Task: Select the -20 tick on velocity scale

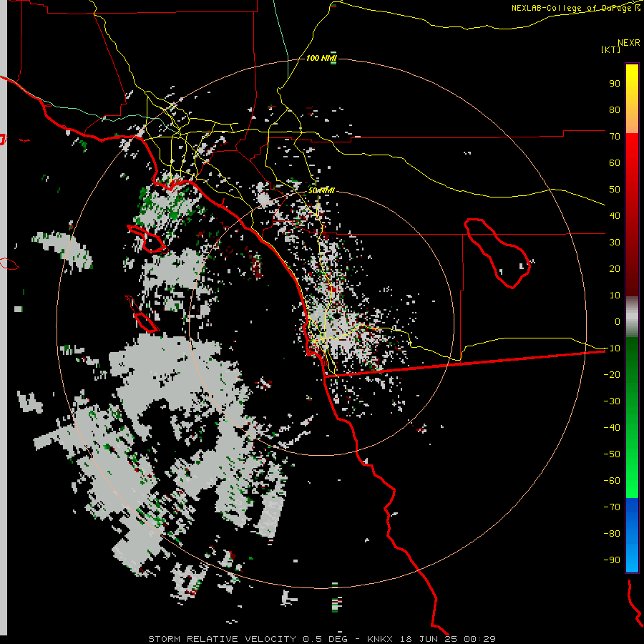Action: 612,374
